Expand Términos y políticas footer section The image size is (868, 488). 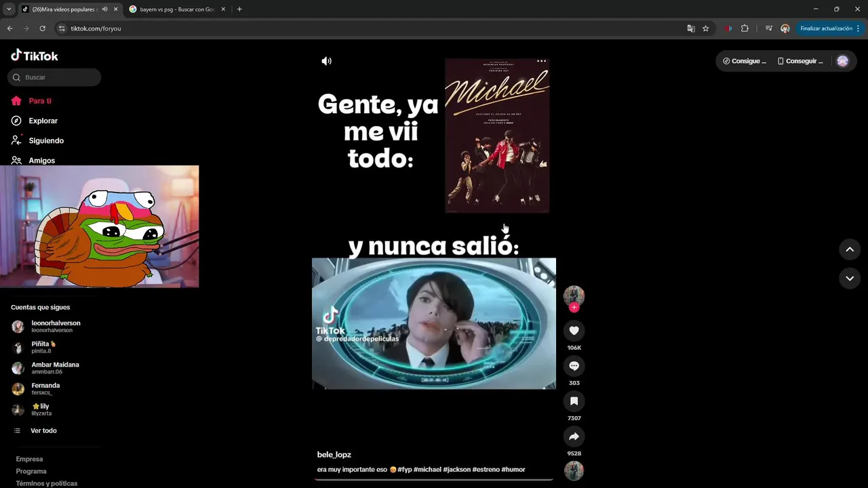pos(47,483)
